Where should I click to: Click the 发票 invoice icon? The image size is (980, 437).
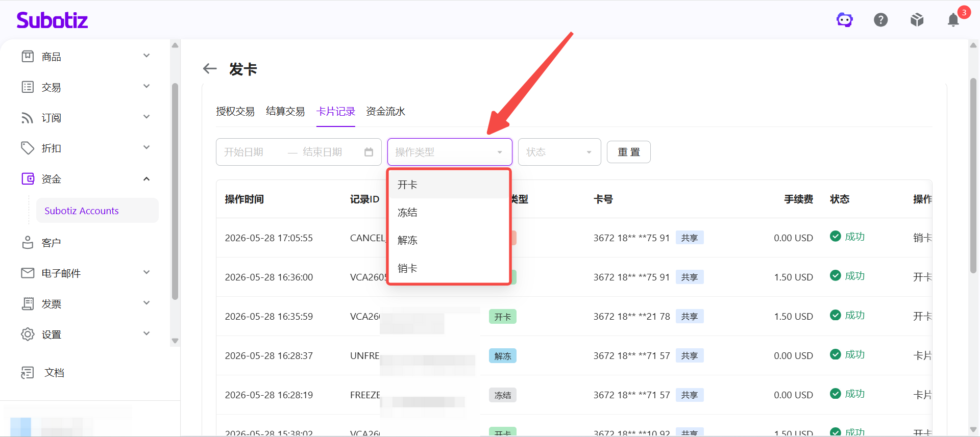click(28, 303)
